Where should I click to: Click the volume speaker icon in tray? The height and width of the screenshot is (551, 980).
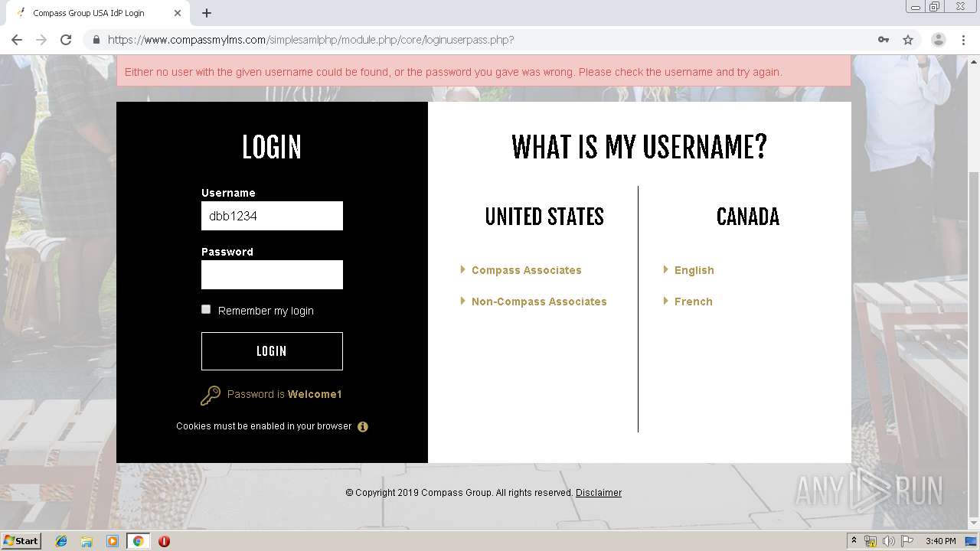pos(888,541)
